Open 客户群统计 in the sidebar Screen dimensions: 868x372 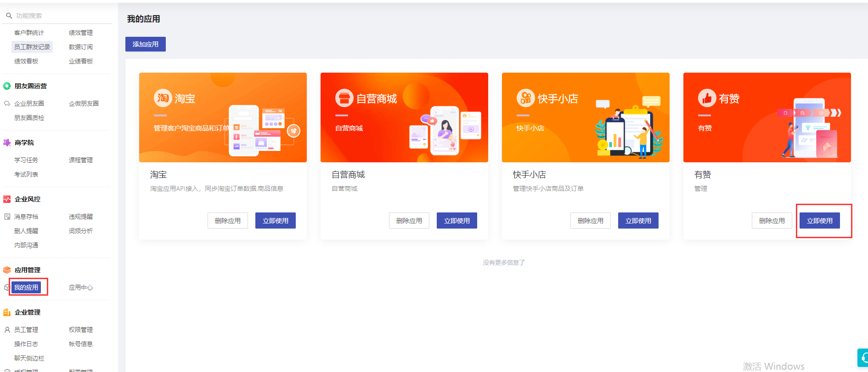click(29, 33)
